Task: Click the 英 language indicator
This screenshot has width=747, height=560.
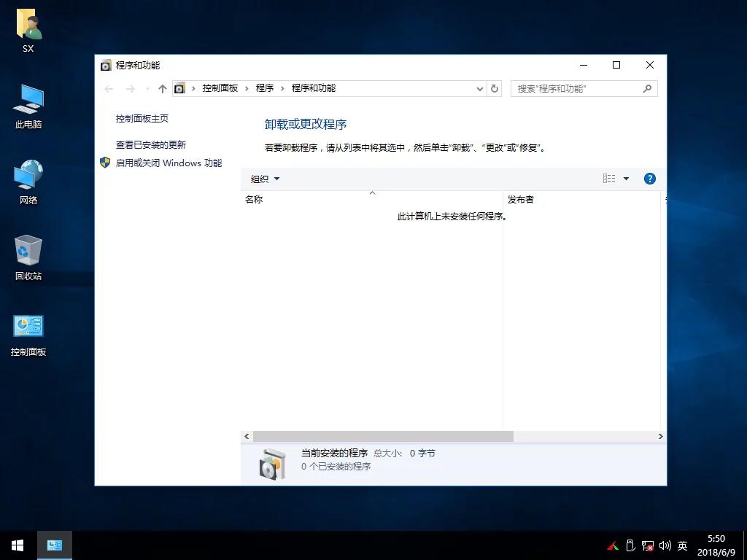Action: coord(682,545)
